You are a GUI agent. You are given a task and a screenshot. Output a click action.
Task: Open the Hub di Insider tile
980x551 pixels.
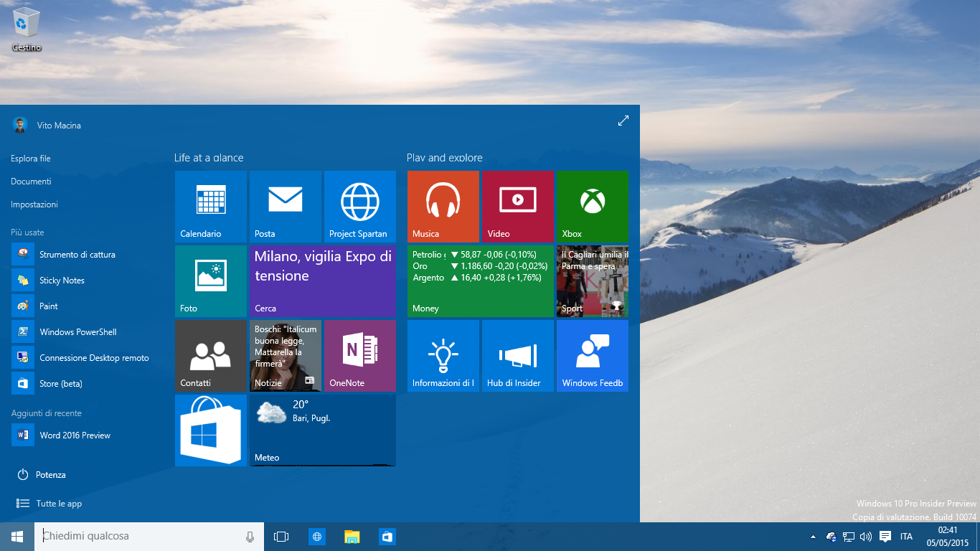coord(518,356)
